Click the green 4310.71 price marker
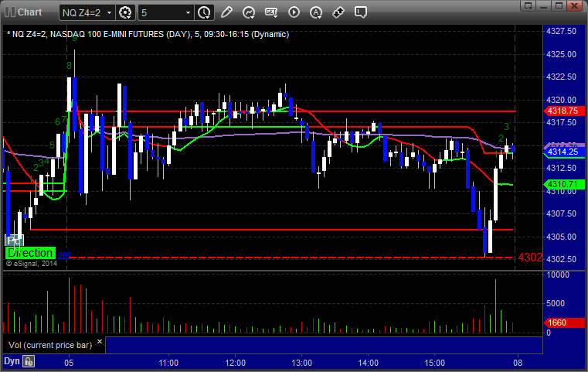The width and height of the screenshot is (588, 372). click(x=563, y=184)
